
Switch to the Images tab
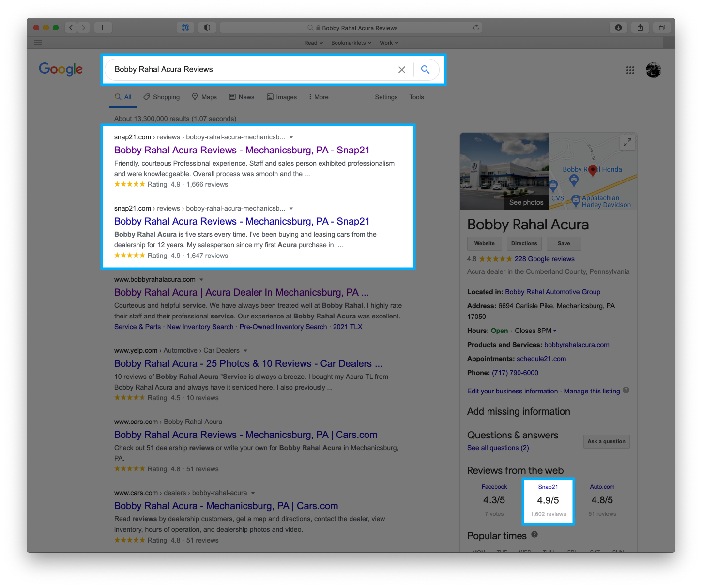tap(282, 97)
